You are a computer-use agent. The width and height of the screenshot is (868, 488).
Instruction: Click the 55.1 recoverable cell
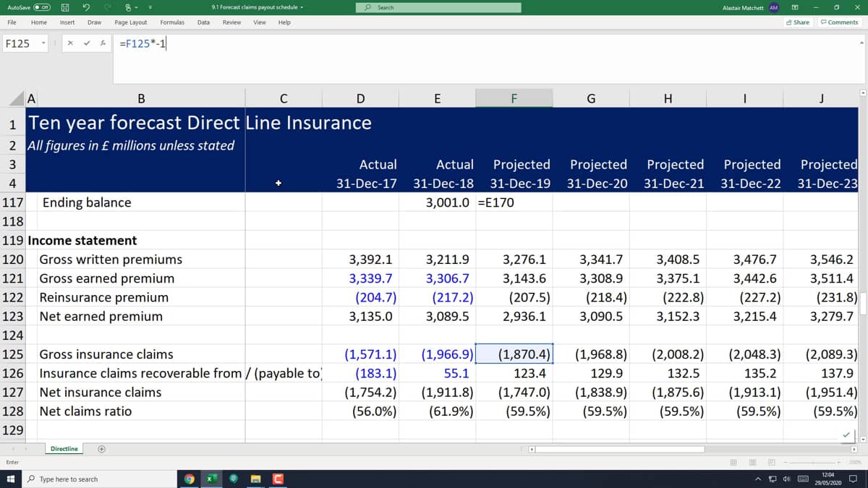point(438,373)
